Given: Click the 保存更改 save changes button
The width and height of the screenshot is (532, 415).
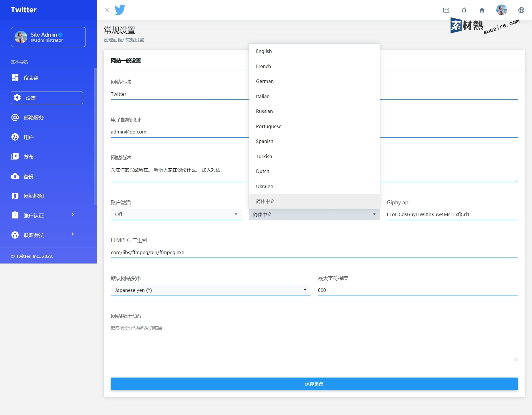Looking at the screenshot, I should 314,384.
